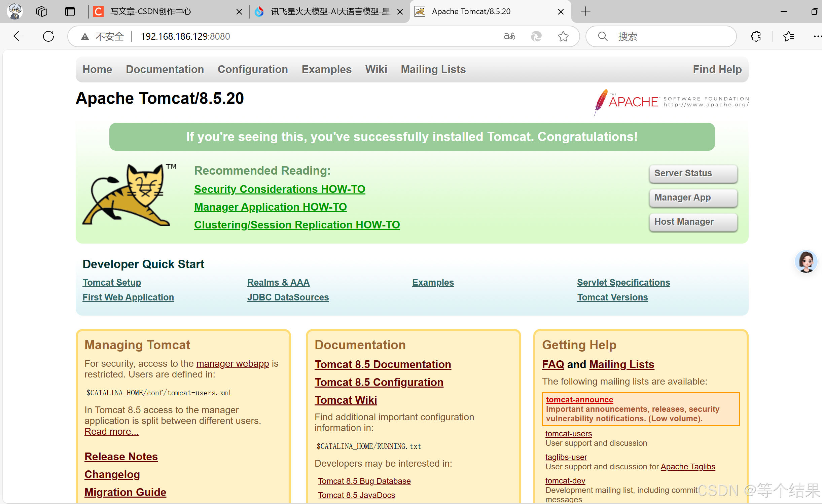Open the Tomcat Versions link

[x=612, y=297]
